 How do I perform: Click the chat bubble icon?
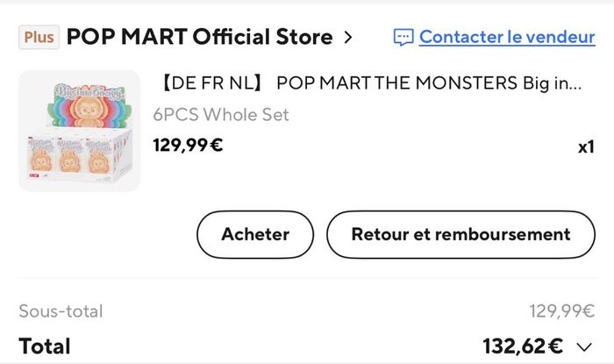click(403, 37)
